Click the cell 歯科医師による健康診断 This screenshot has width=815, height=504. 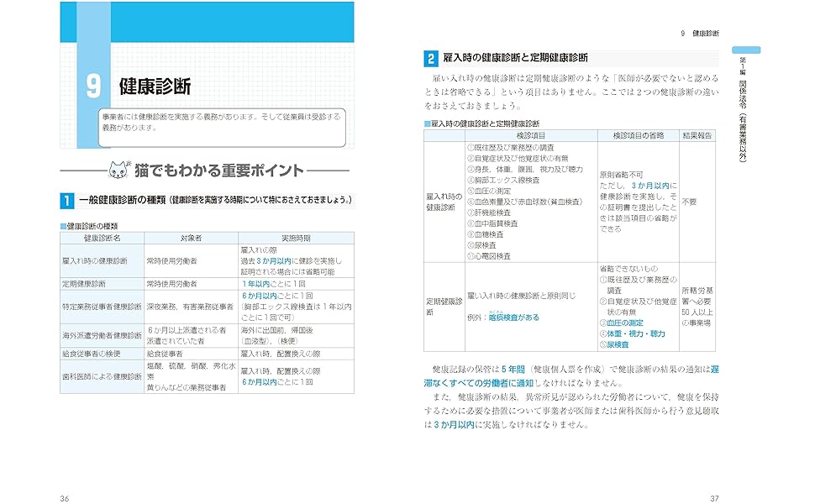pyautogui.click(x=102, y=376)
